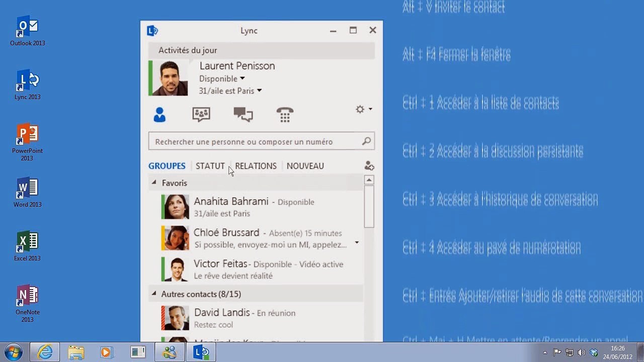644x362 pixels.
Task: Click the taskbar icon right of Media Player
Action: [138, 352]
